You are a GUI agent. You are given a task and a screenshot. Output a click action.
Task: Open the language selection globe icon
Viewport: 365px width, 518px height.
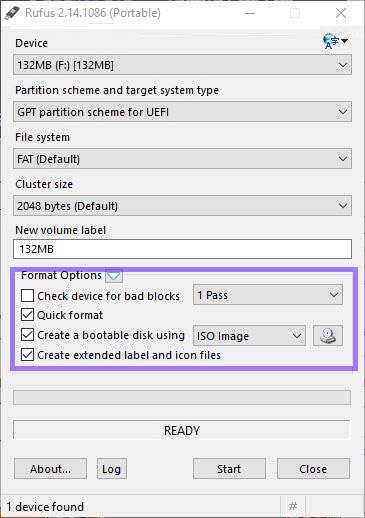coord(335,41)
